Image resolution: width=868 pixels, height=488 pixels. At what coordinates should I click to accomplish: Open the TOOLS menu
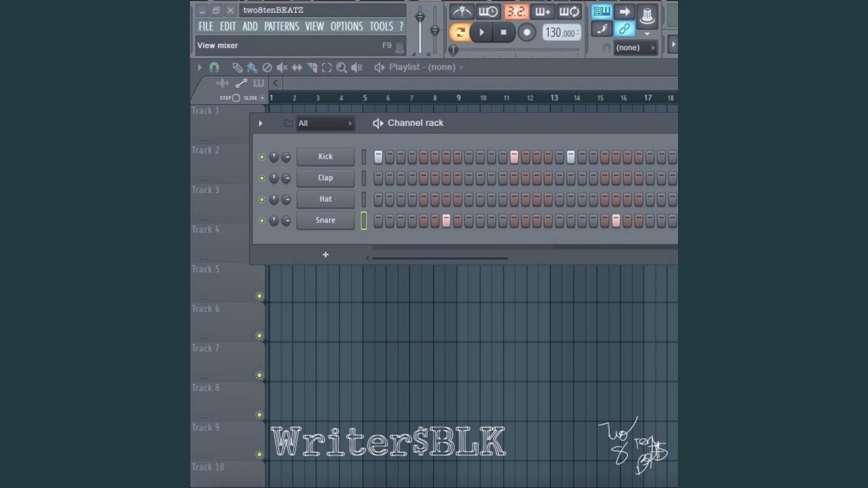click(x=381, y=26)
